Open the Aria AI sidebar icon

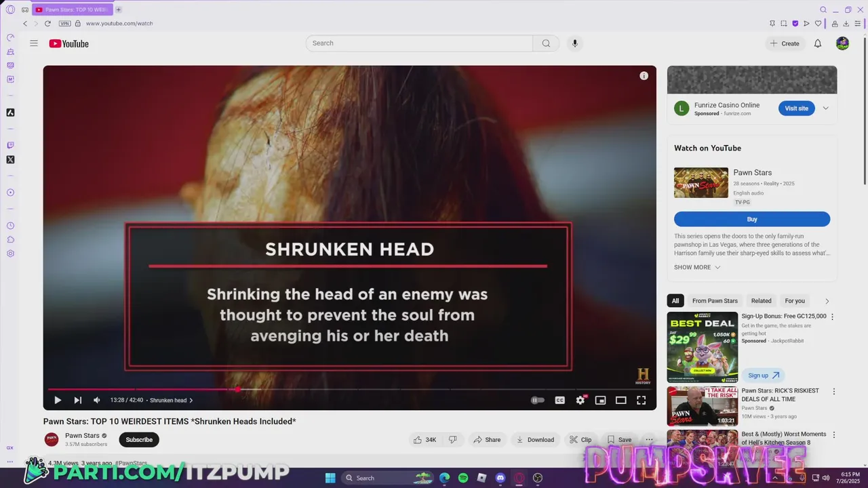coord(10,113)
